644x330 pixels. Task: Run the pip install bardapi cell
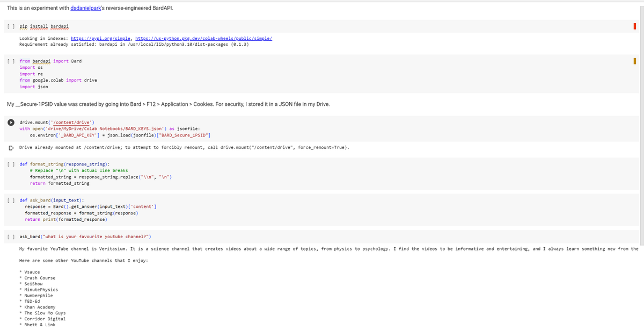pos(11,26)
